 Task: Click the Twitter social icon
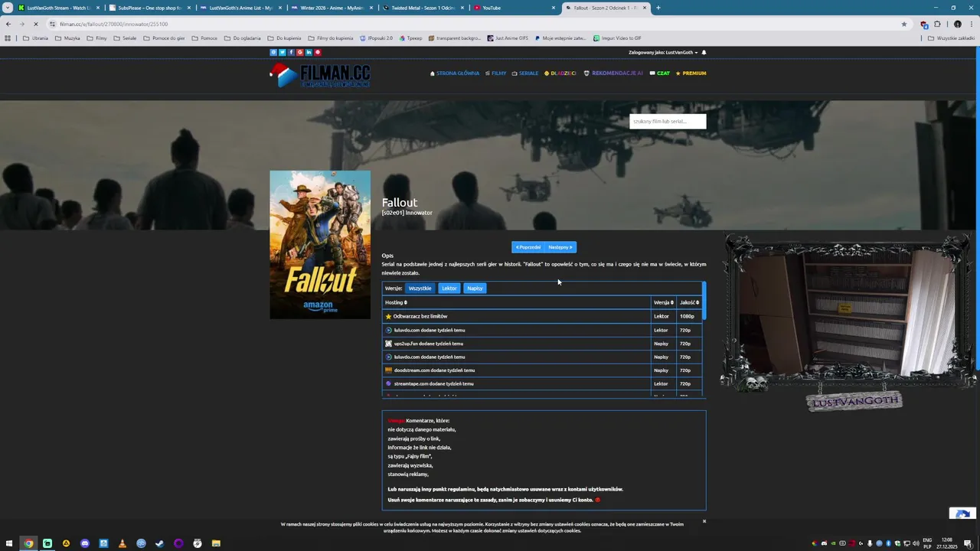[282, 52]
